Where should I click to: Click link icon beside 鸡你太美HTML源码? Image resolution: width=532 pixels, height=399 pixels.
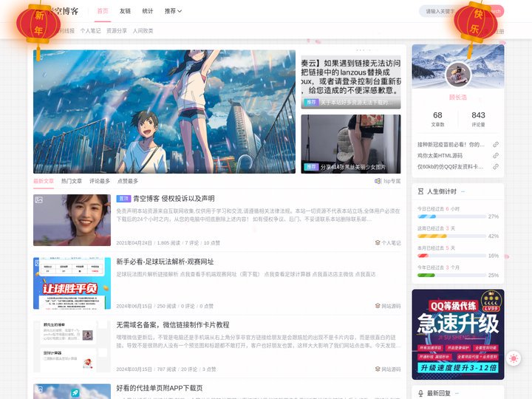pos(496,156)
